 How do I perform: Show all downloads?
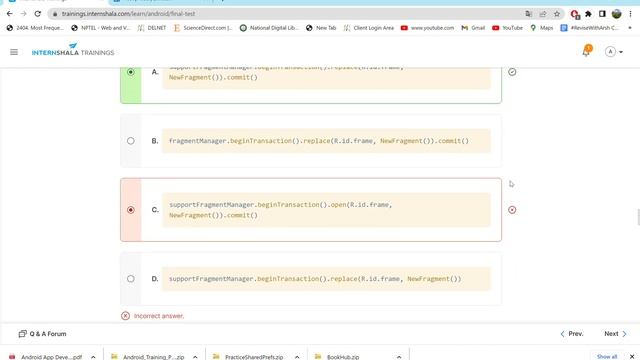tap(607, 357)
